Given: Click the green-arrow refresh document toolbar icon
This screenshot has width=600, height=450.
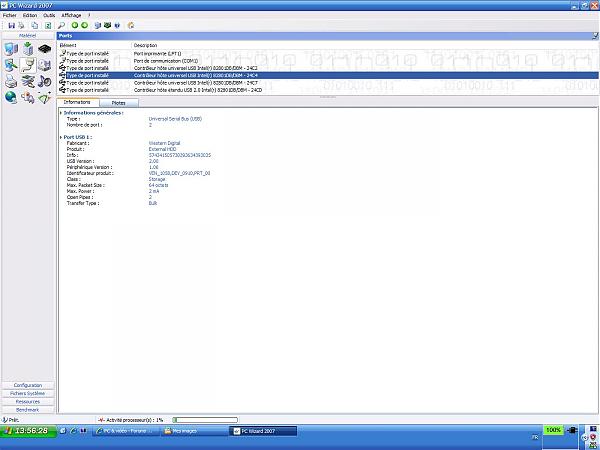Looking at the screenshot, I should coord(48,25).
